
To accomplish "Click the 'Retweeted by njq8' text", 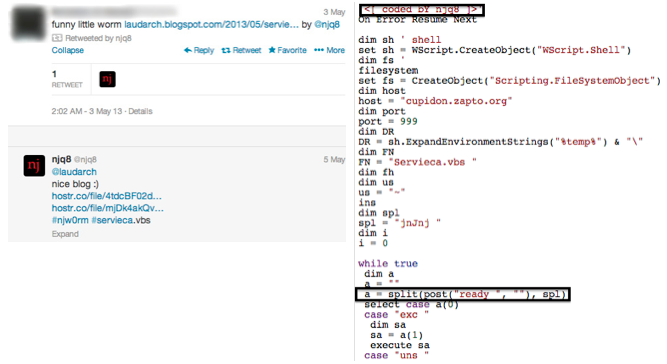I will click(x=98, y=38).
